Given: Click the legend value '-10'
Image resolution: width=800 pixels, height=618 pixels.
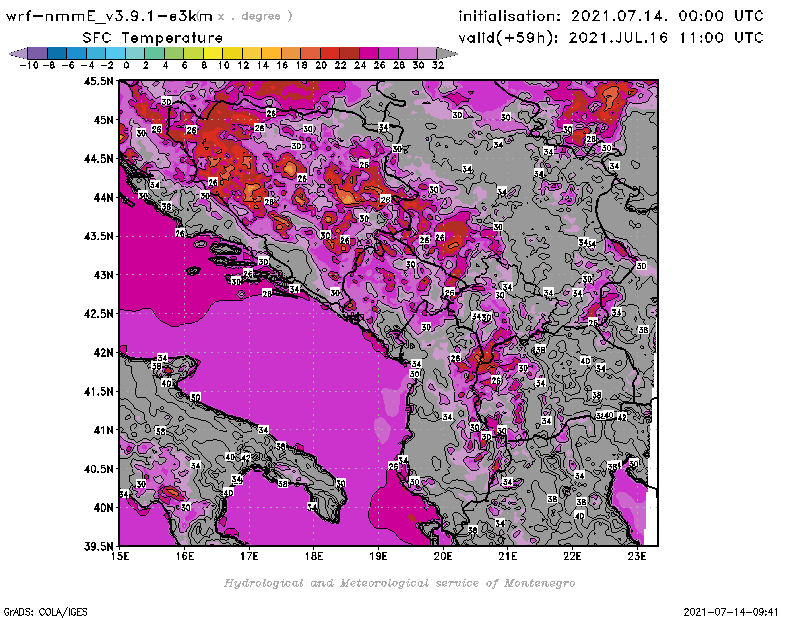Looking at the screenshot, I should [x=29, y=65].
